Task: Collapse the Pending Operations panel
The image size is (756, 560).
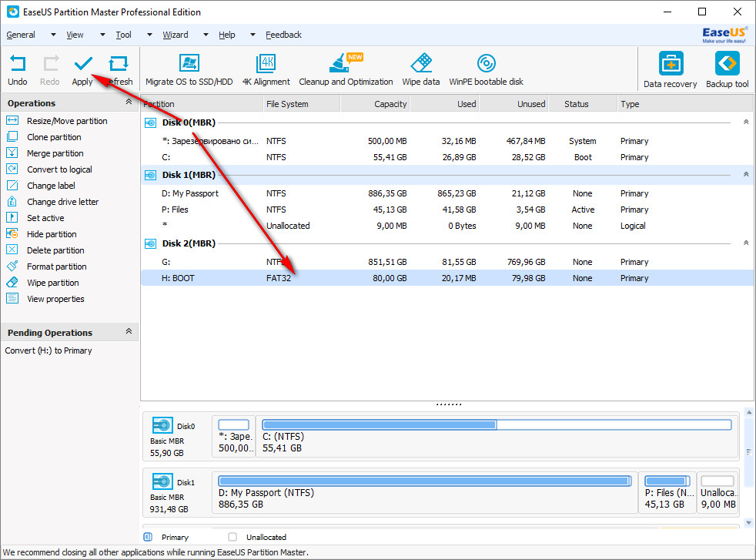Action: 129,331
